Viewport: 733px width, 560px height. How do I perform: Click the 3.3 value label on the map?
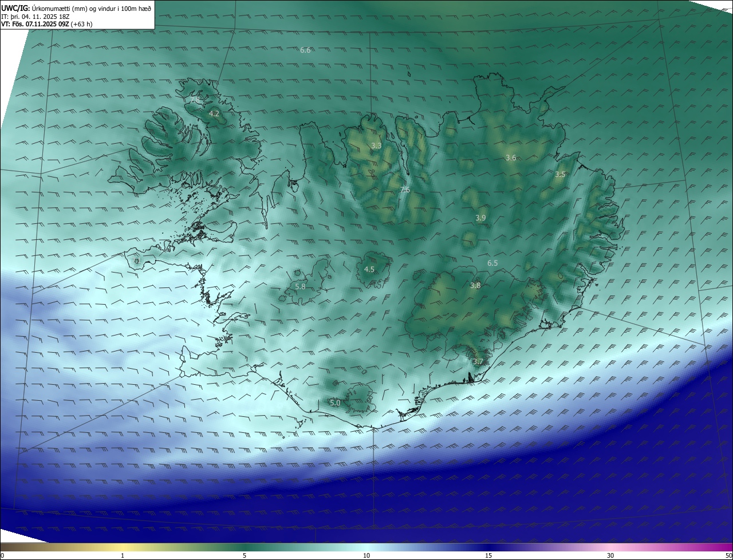(x=376, y=146)
